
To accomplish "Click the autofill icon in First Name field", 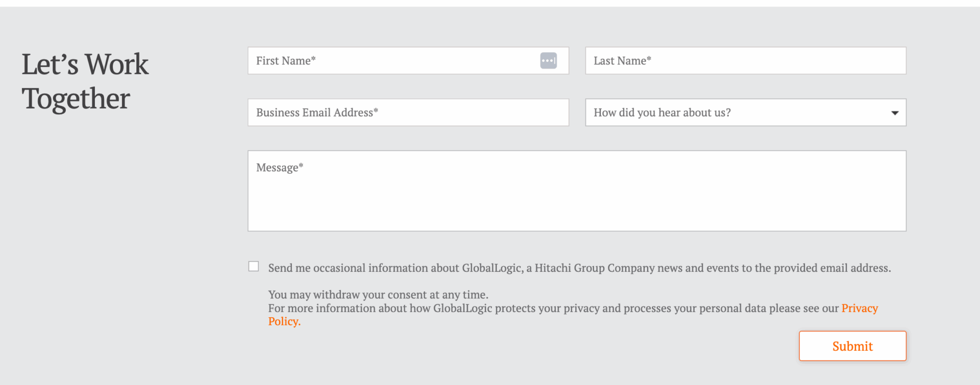I will pos(548,60).
